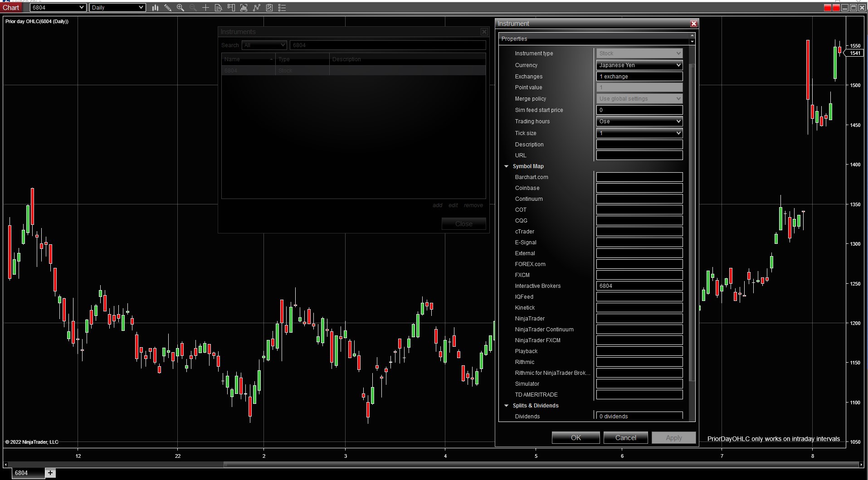Select the crosshair cursor icon
The image size is (868, 480).
coord(206,8)
